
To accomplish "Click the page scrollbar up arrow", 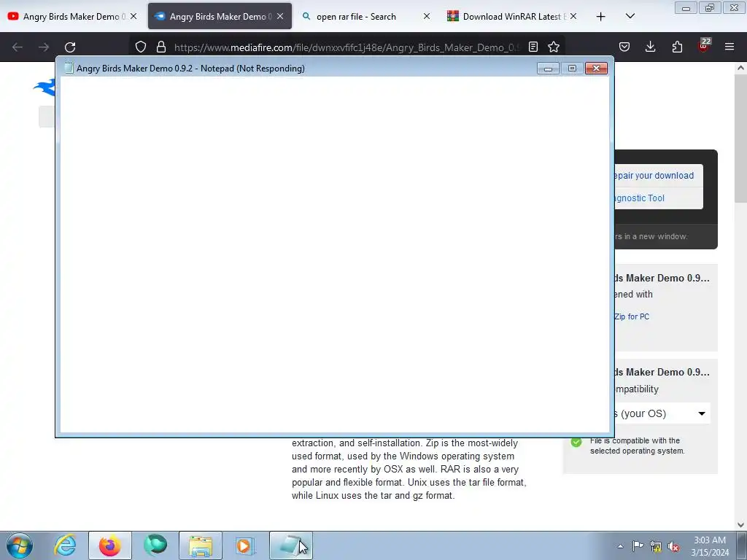I will click(x=741, y=68).
